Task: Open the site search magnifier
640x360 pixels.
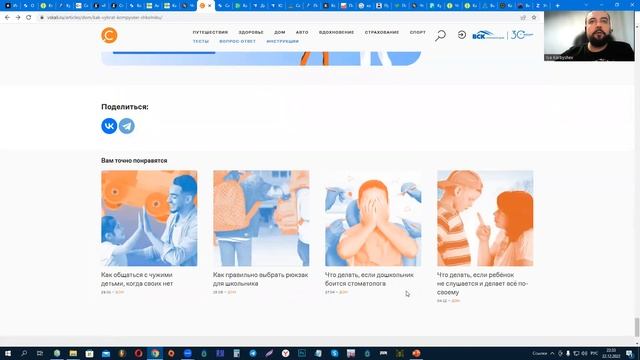Action: pos(440,36)
